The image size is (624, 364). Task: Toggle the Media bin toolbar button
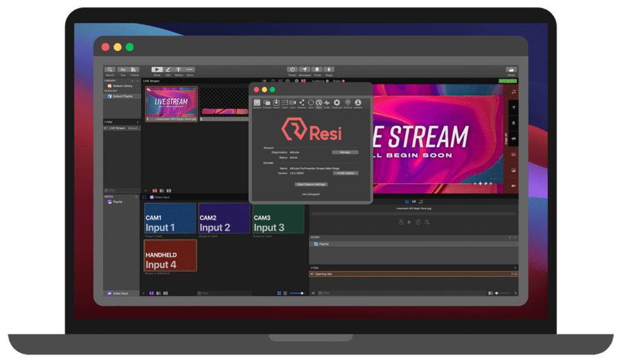click(511, 70)
